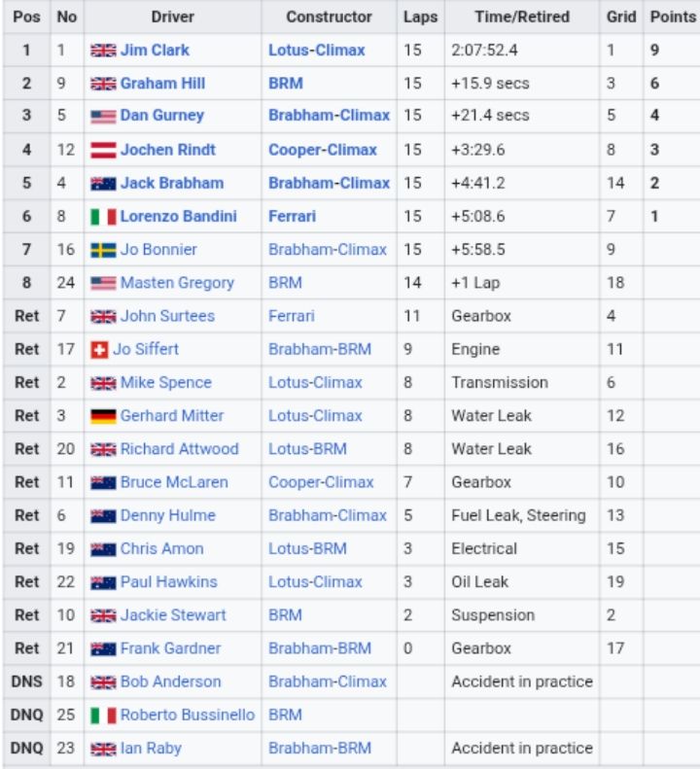Follow the Denny Hulme link
This screenshot has height=769, width=700.
tap(168, 515)
